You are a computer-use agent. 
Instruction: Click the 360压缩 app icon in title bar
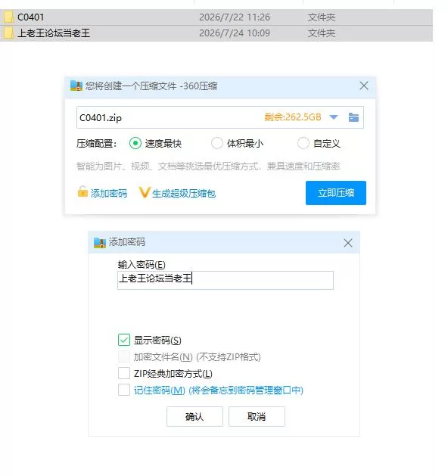pos(76,86)
